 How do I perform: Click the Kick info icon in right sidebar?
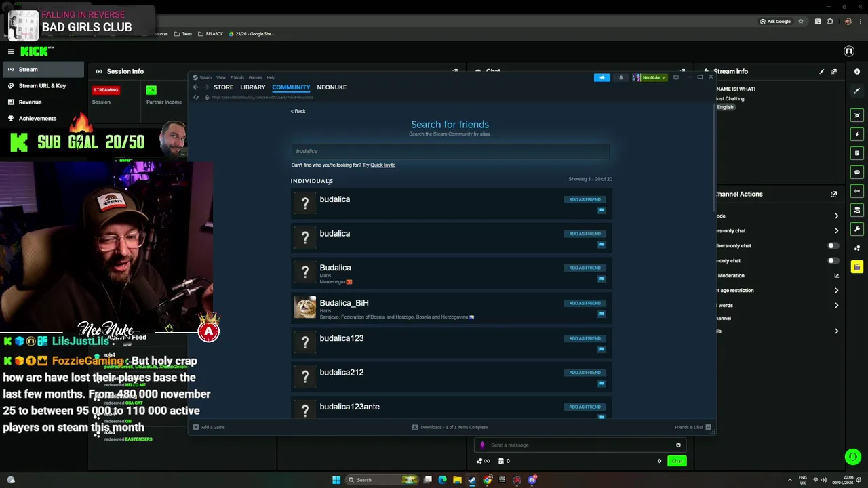point(857,71)
